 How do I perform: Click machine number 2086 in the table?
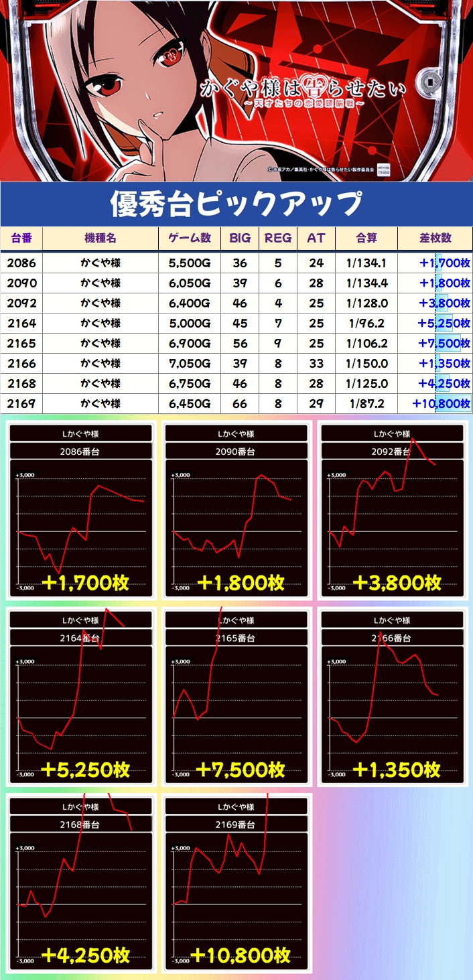21,263
